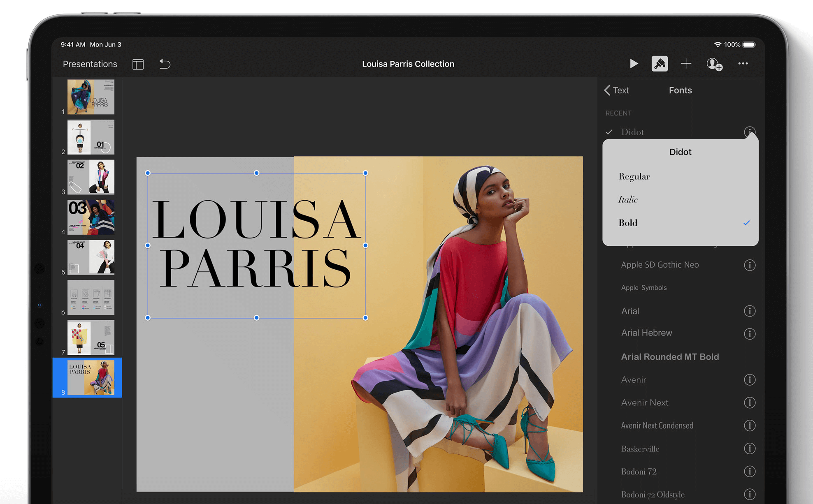Toggle the slide navigator view icon
Image resolution: width=813 pixels, height=504 pixels.
pyautogui.click(x=138, y=64)
